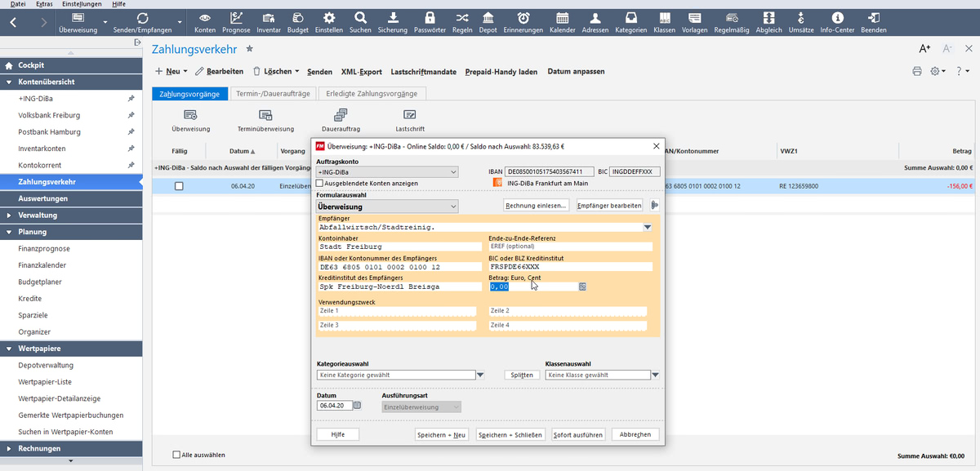Open the Kalender toolbar icon

[x=562, y=18]
